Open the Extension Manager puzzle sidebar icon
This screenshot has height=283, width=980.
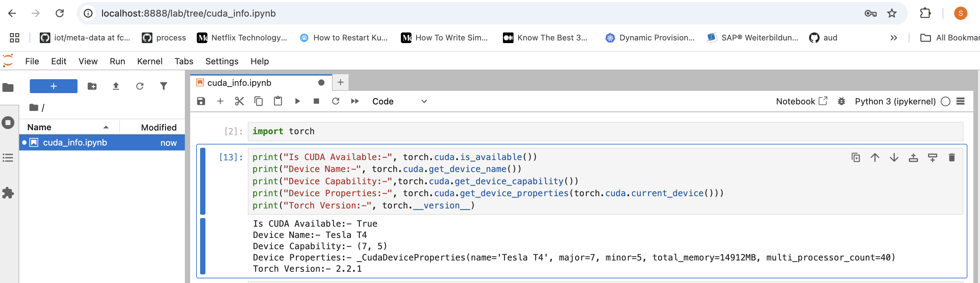click(8, 193)
